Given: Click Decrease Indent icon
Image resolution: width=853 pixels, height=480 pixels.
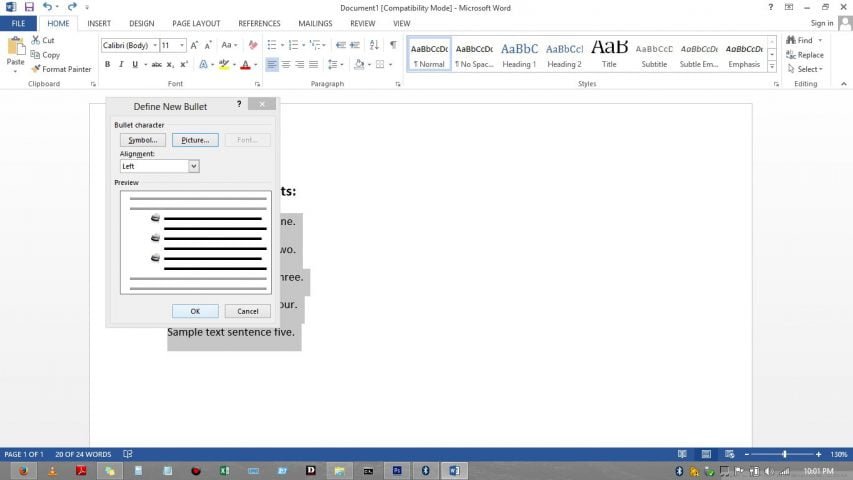Looking at the screenshot, I should pos(341,45).
